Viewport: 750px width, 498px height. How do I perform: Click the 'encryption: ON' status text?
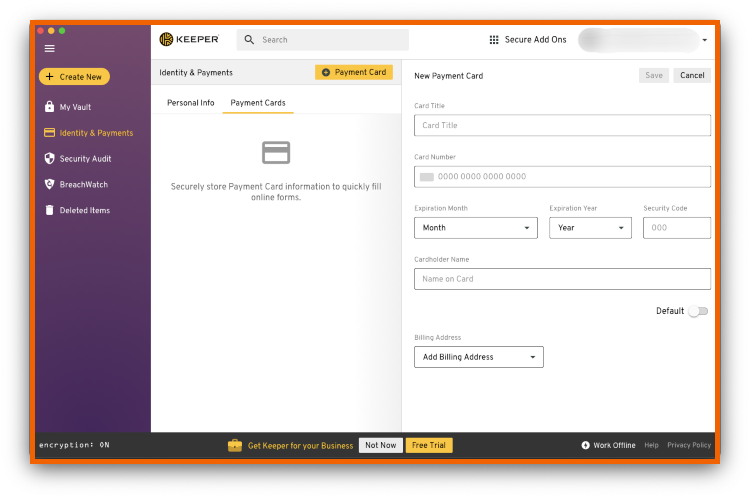[x=74, y=445]
